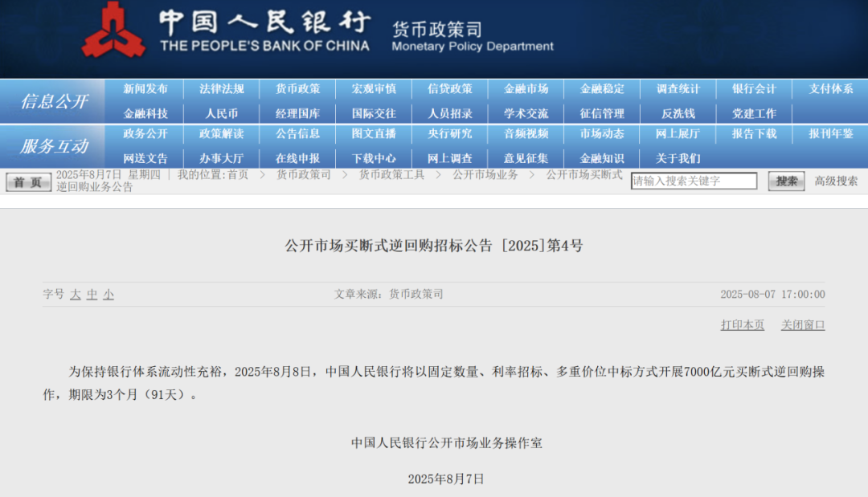The width and height of the screenshot is (868, 497).
Task: Click the search keyword input field
Action: (x=694, y=181)
